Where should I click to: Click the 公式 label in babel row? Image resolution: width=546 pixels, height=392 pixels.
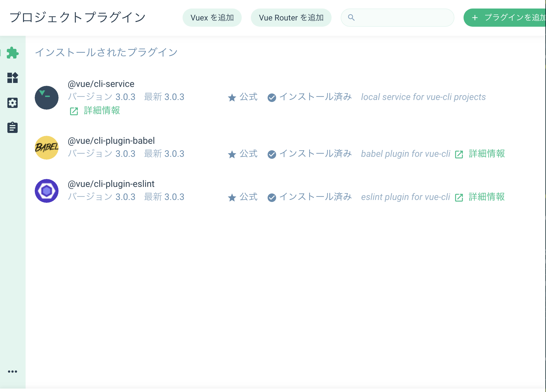click(249, 154)
